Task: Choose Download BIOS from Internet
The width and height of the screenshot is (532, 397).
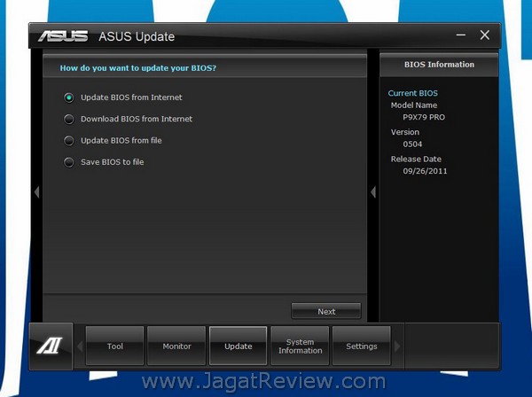Action: (69, 119)
